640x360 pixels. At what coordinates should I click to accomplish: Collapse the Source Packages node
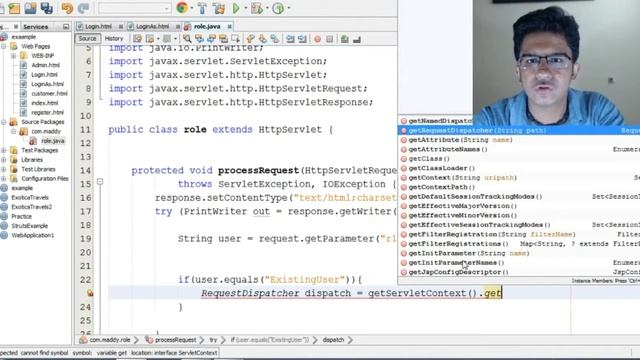tap(4, 122)
